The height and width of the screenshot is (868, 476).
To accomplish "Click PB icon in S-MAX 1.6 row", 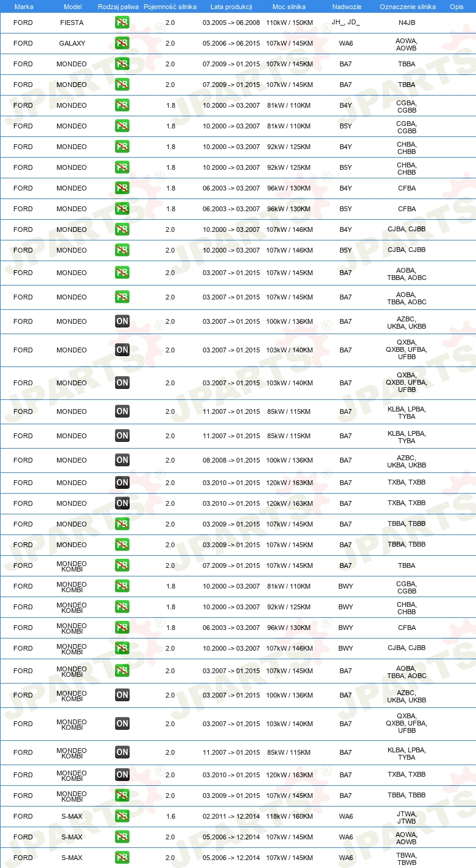I will click(x=122, y=816).
